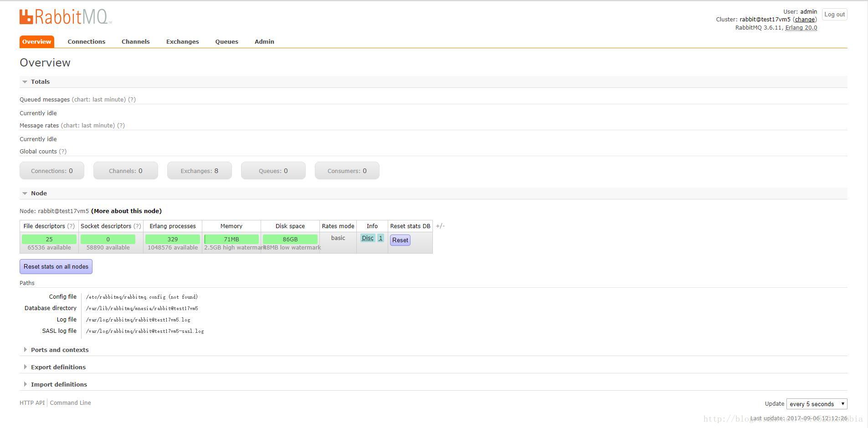868x428 pixels.
Task: Toggle table columns with +/-
Action: (440, 226)
